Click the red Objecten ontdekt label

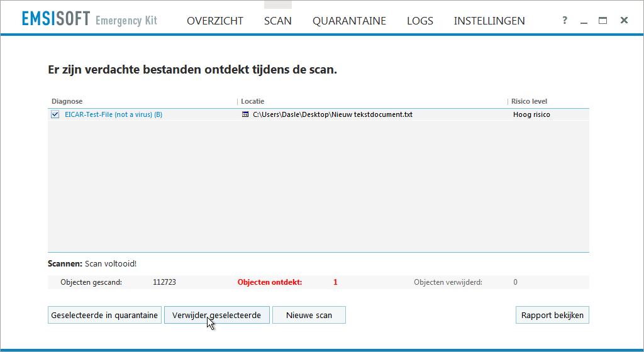click(x=269, y=282)
